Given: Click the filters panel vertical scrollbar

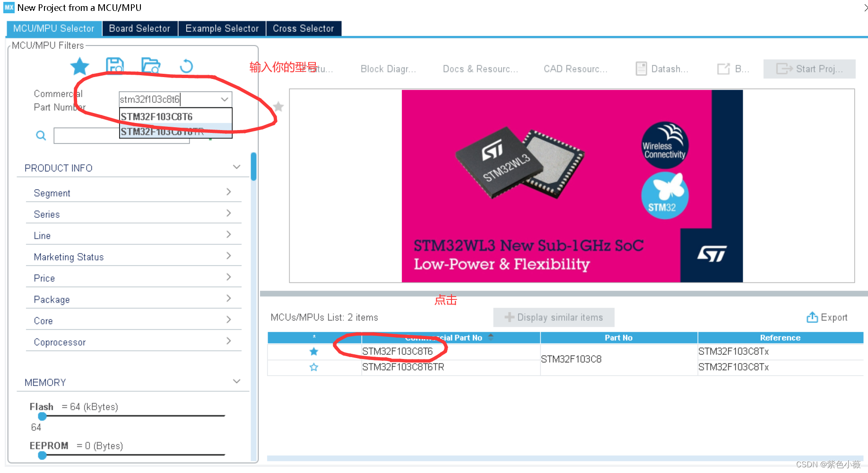Looking at the screenshot, I should (x=254, y=166).
